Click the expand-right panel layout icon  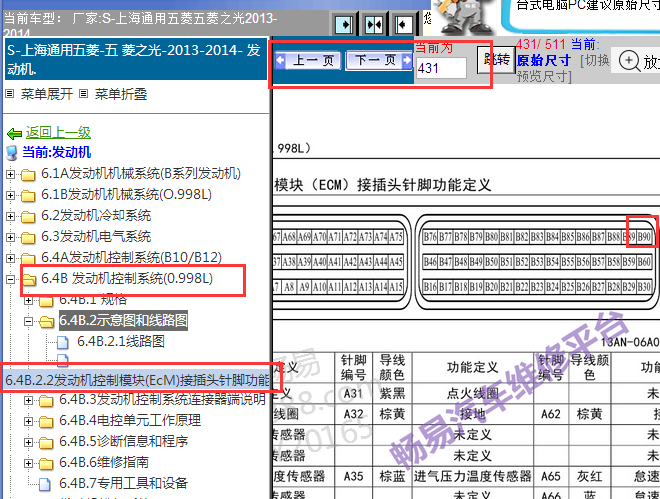345,25
